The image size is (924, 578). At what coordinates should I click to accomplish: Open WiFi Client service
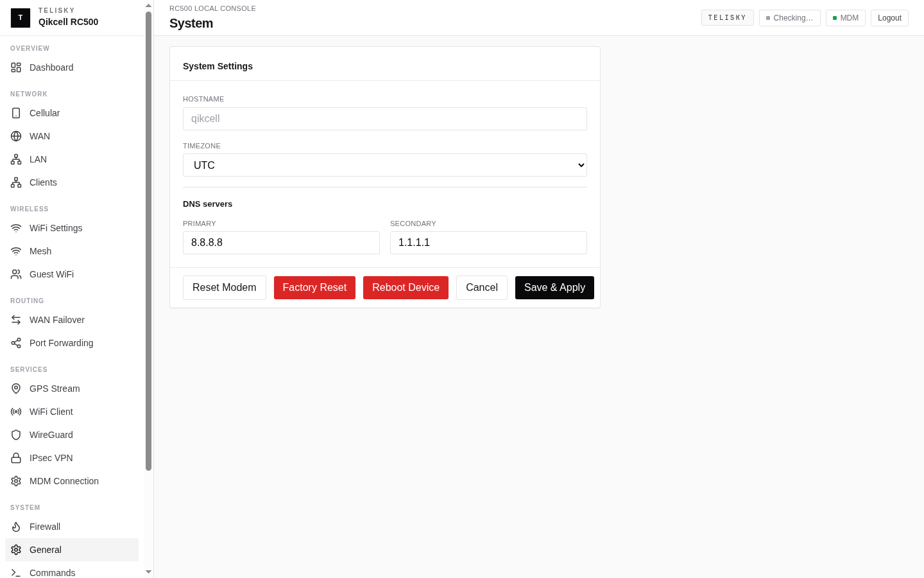(x=72, y=412)
